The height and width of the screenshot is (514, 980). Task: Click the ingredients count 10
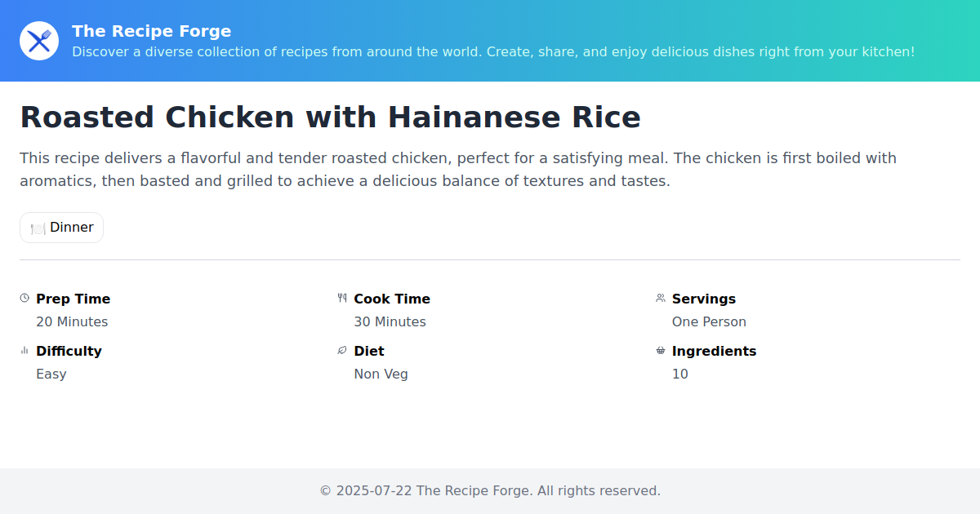coord(679,374)
